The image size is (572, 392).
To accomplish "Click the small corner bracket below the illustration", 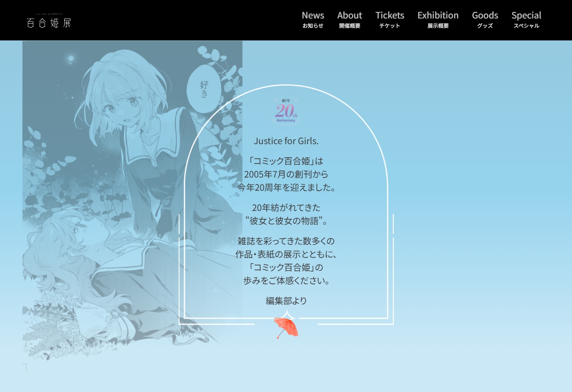I will (x=25, y=367).
